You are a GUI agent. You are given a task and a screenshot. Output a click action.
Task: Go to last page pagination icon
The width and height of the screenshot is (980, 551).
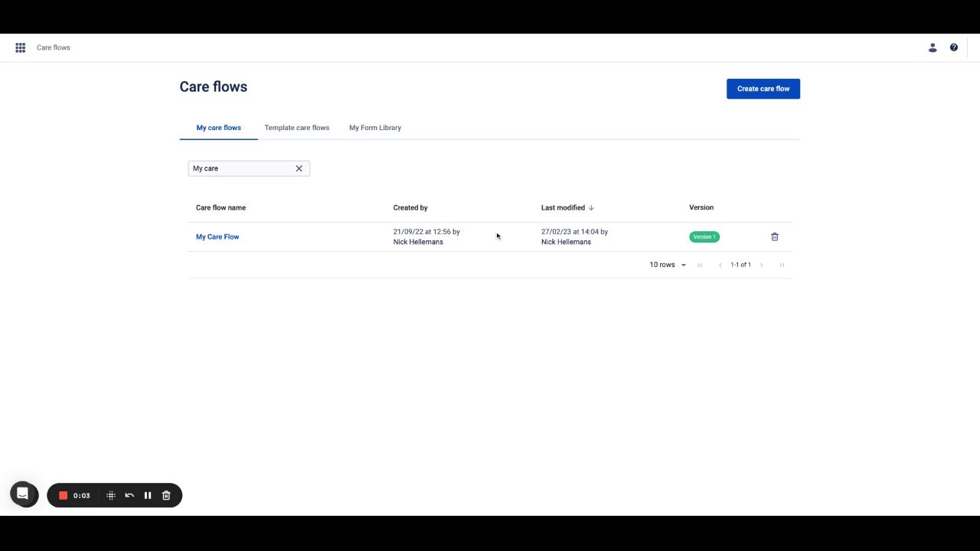pyautogui.click(x=782, y=265)
